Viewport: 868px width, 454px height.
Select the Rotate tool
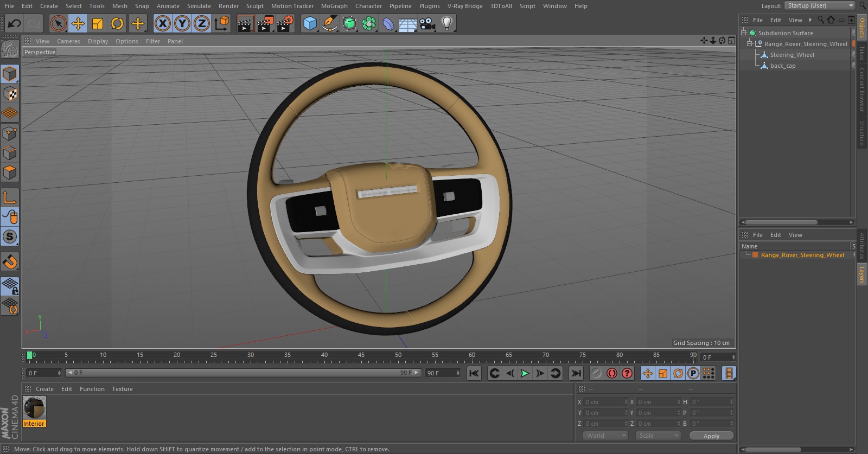117,23
